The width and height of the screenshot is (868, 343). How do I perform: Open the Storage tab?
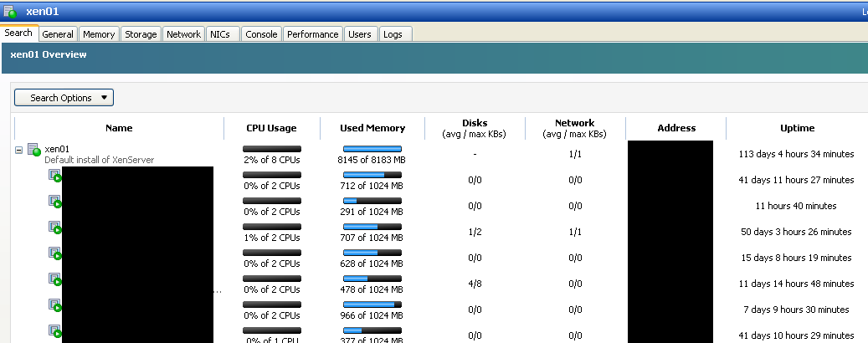141,34
